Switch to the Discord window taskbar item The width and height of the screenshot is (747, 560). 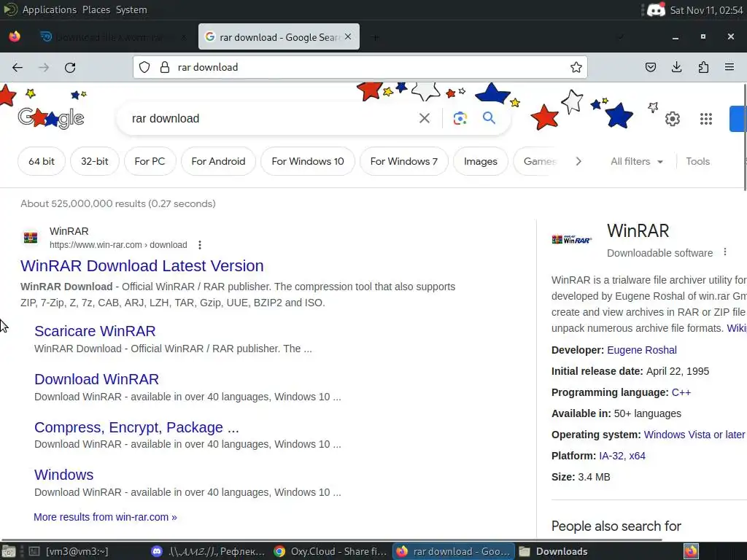point(208,551)
